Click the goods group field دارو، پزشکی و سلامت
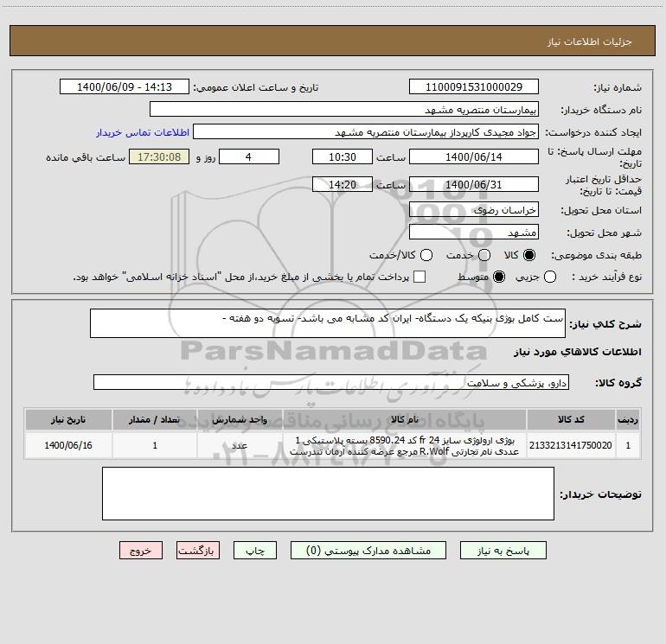 pyautogui.click(x=331, y=382)
